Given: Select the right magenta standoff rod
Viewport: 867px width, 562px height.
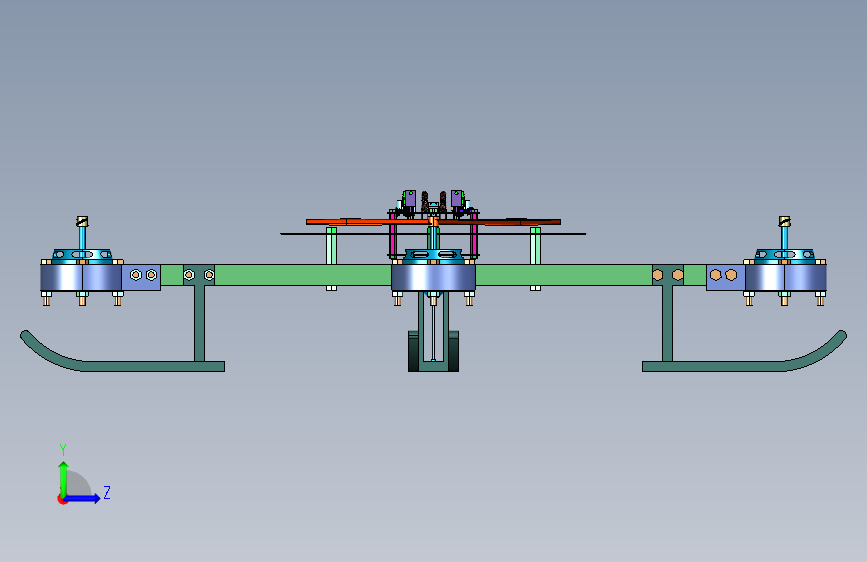Looking at the screenshot, I should tap(474, 235).
